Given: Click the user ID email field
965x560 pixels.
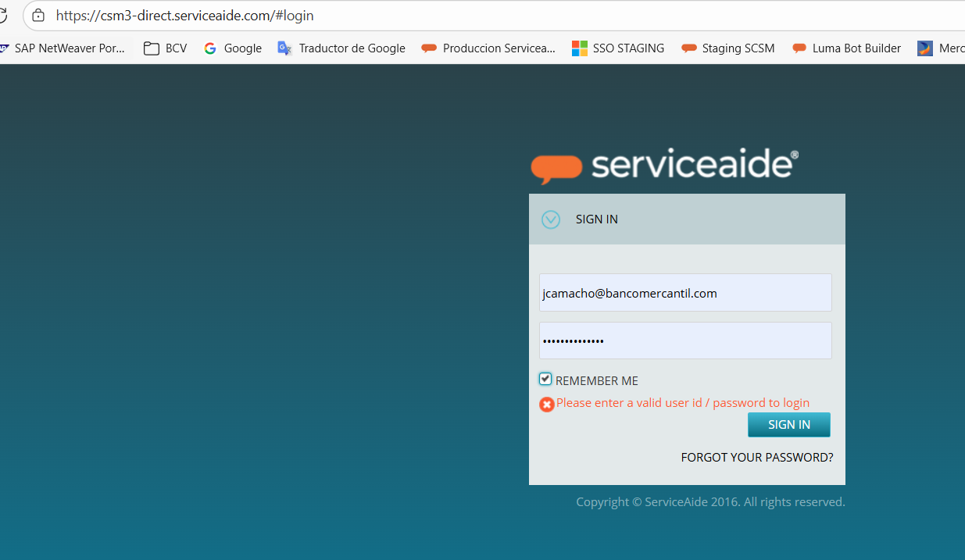Looking at the screenshot, I should tap(685, 293).
